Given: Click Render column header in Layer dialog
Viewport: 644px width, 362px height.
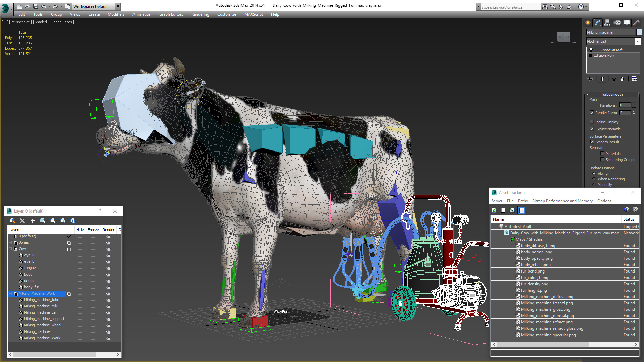Looking at the screenshot, I should (108, 230).
